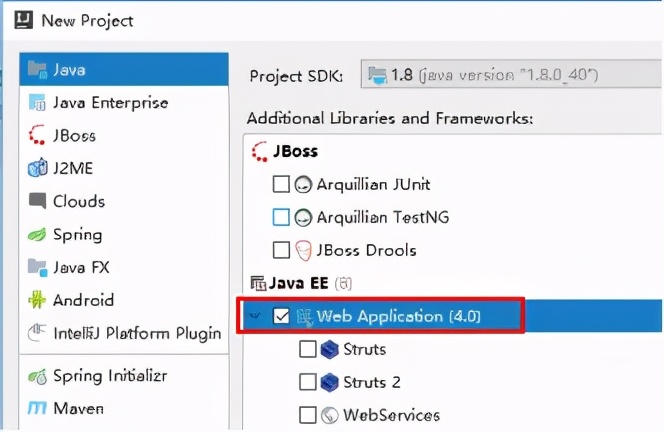
Task: Click the JBoss icon in sidebar
Action: point(38,135)
